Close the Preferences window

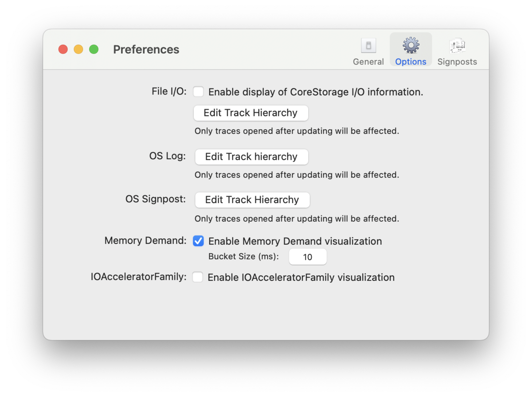click(x=63, y=49)
